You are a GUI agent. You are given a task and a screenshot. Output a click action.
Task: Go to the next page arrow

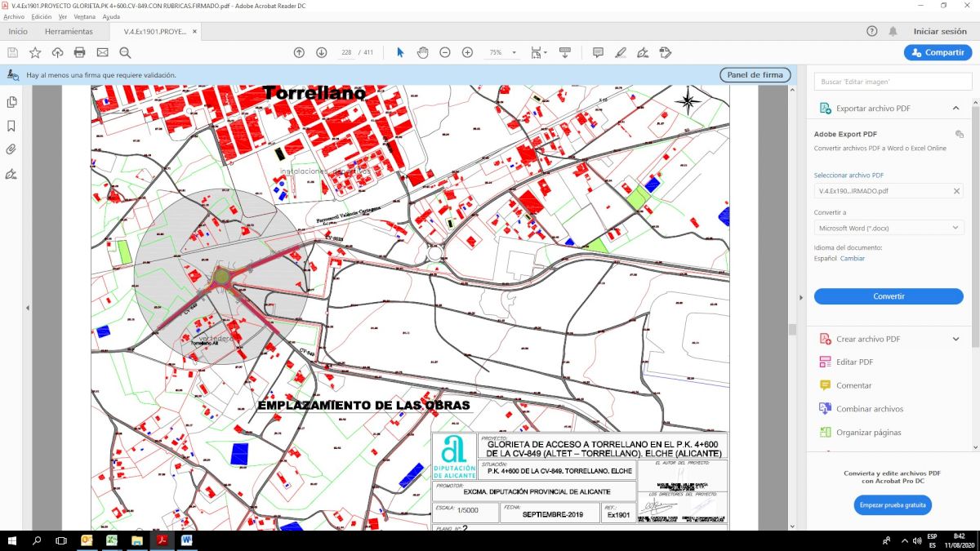click(321, 52)
